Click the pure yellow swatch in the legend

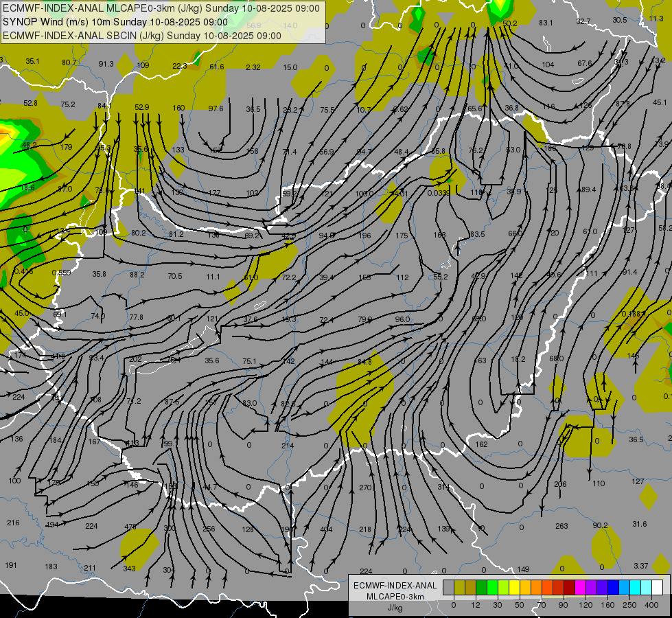[x=515, y=587]
